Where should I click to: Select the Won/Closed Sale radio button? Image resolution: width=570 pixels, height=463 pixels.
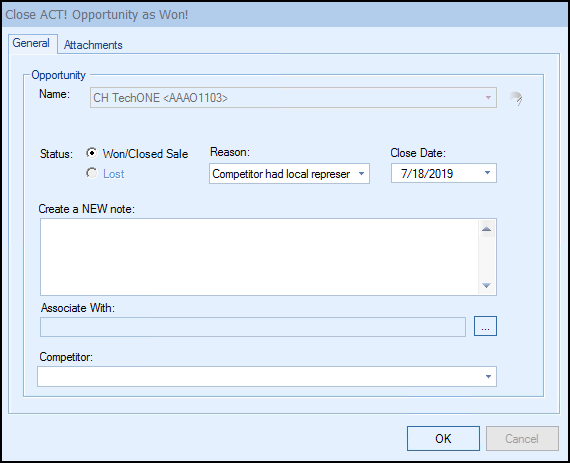point(92,153)
